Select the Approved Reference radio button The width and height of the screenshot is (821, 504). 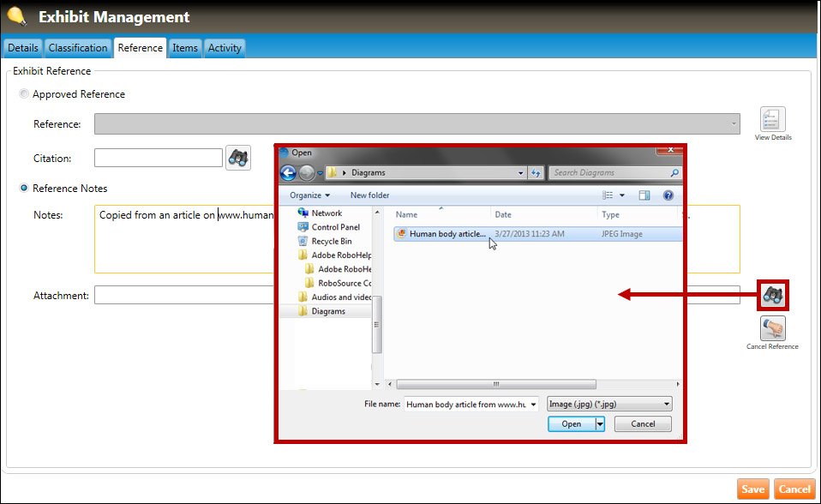coord(24,94)
